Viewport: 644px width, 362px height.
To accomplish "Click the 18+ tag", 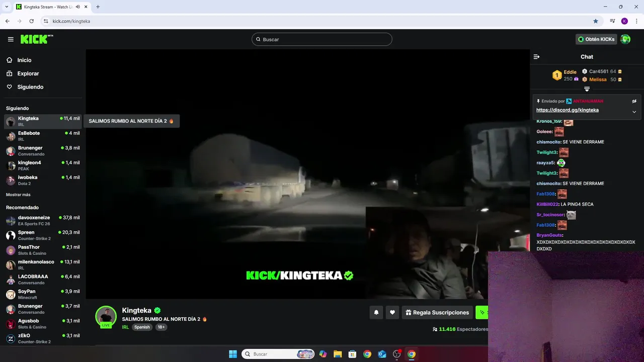I will pos(161,327).
